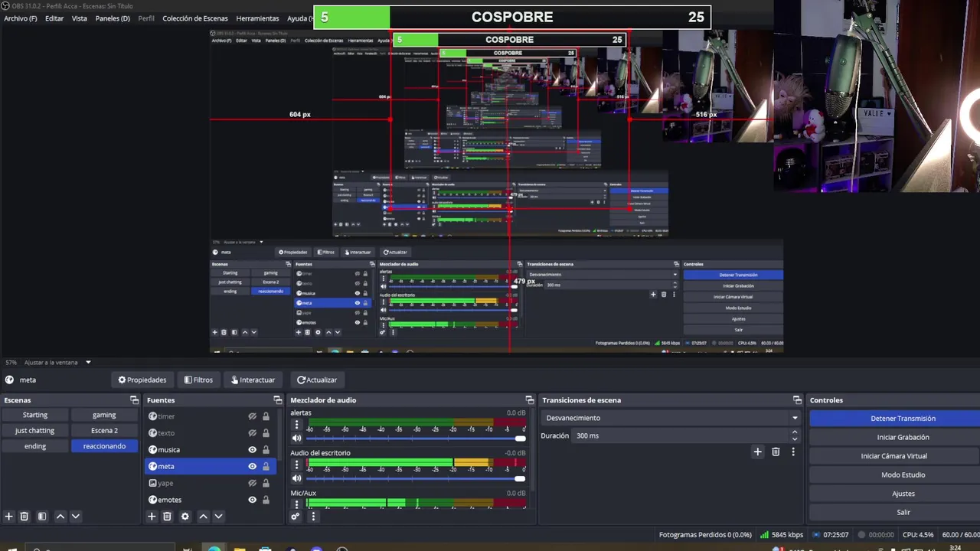Start recording with Iniciar Grabación

tap(894, 437)
